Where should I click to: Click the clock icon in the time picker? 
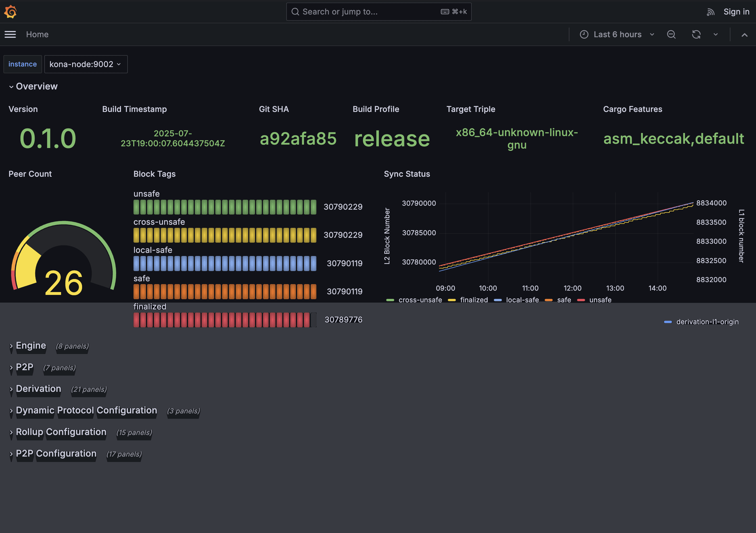pyautogui.click(x=584, y=34)
